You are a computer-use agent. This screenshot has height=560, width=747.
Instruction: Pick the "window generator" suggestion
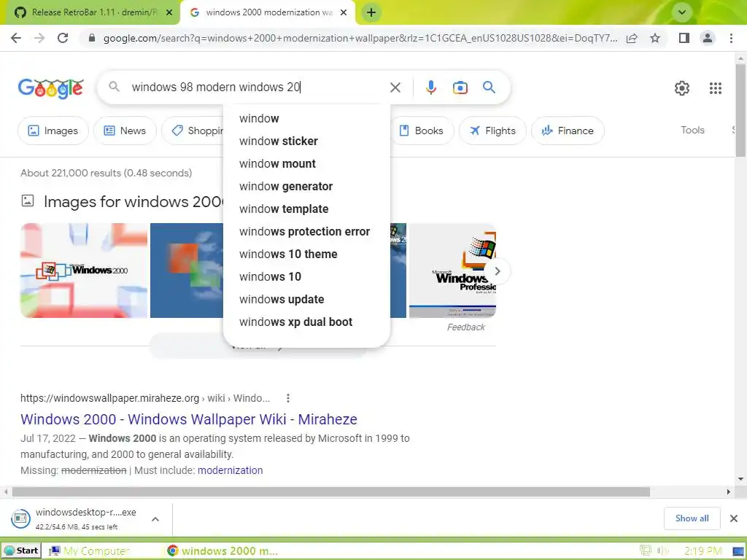[x=306, y=186]
